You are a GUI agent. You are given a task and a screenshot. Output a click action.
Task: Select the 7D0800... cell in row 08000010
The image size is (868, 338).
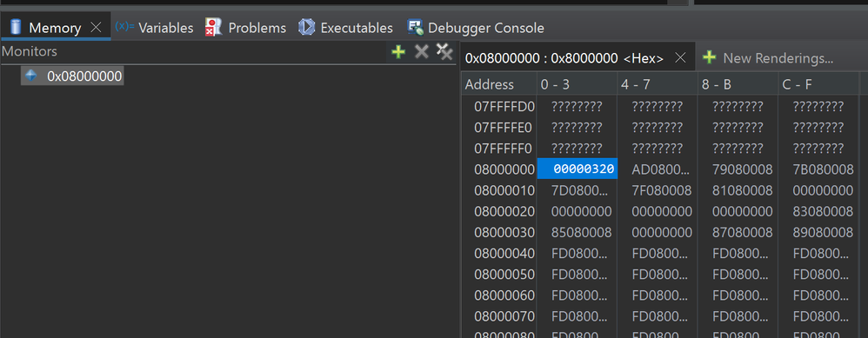tap(577, 191)
